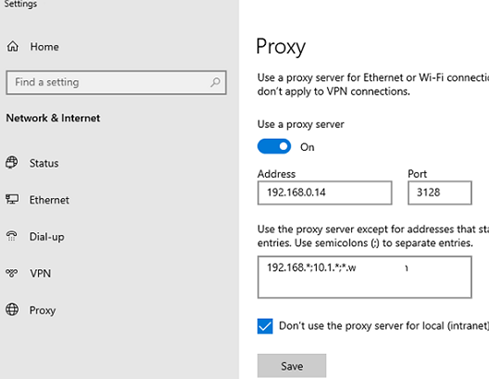Click the Home house icon
This screenshot has width=489, height=379.
coord(13,46)
